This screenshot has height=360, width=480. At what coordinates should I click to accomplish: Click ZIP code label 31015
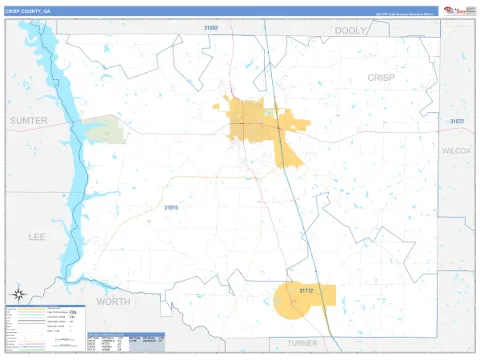(x=171, y=208)
